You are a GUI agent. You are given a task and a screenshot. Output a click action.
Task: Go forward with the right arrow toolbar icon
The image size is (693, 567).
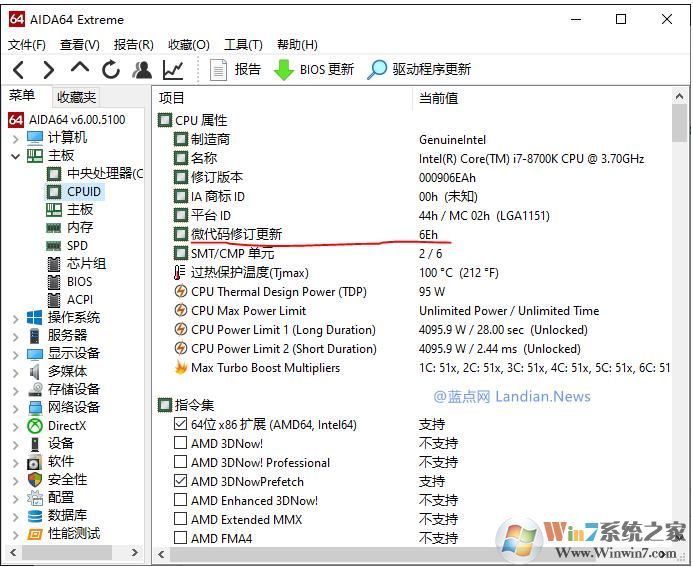(x=48, y=70)
